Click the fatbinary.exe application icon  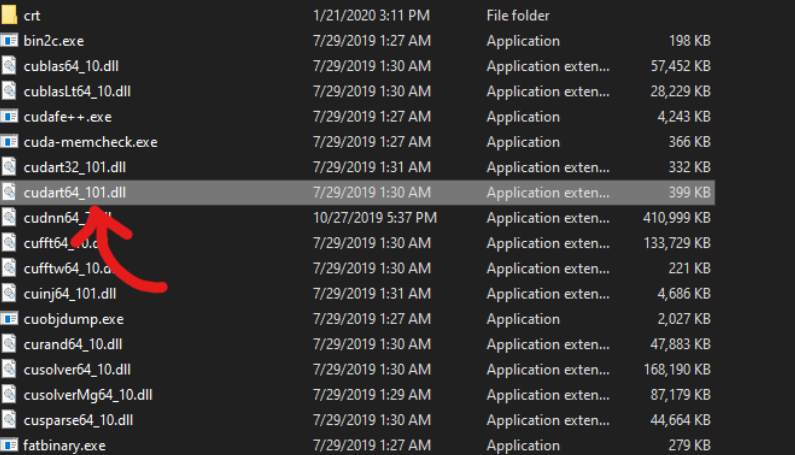(x=9, y=445)
